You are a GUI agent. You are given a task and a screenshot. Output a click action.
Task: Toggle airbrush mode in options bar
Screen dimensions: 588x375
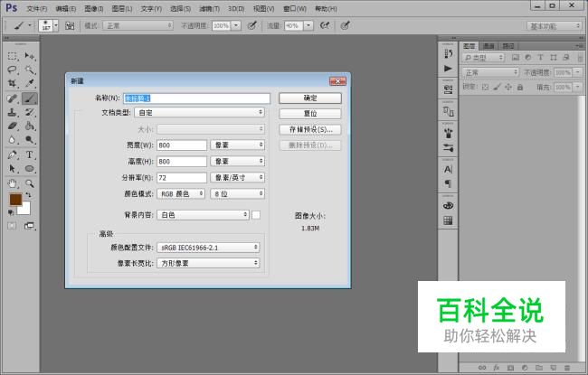click(x=325, y=25)
